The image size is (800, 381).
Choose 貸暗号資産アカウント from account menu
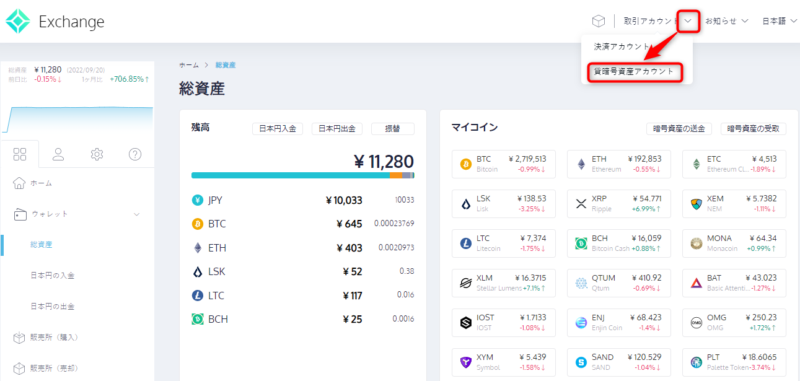[x=634, y=72]
